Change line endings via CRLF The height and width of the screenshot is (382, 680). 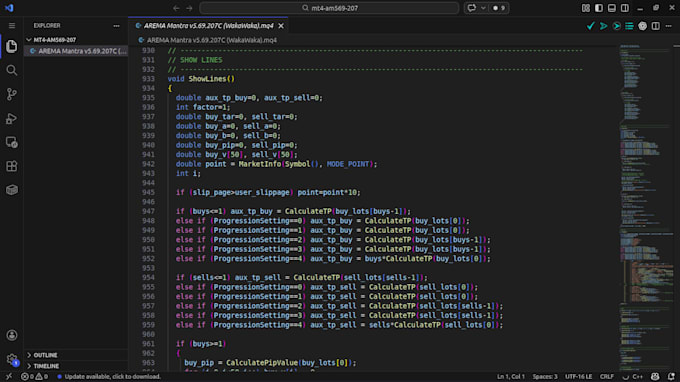(606, 376)
